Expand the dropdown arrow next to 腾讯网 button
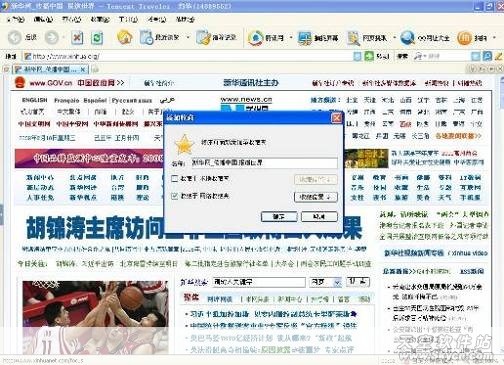The height and width of the screenshot is (365, 504). 291,38
